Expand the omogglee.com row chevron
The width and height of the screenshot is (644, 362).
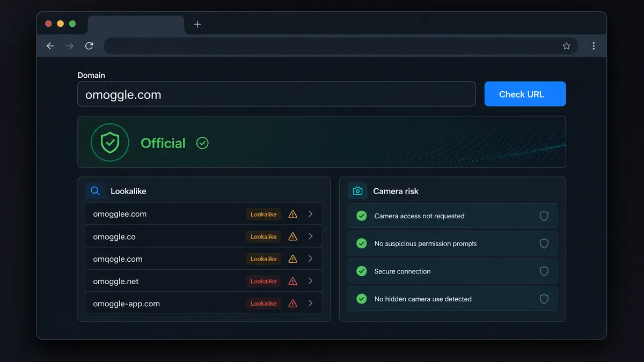tap(311, 214)
